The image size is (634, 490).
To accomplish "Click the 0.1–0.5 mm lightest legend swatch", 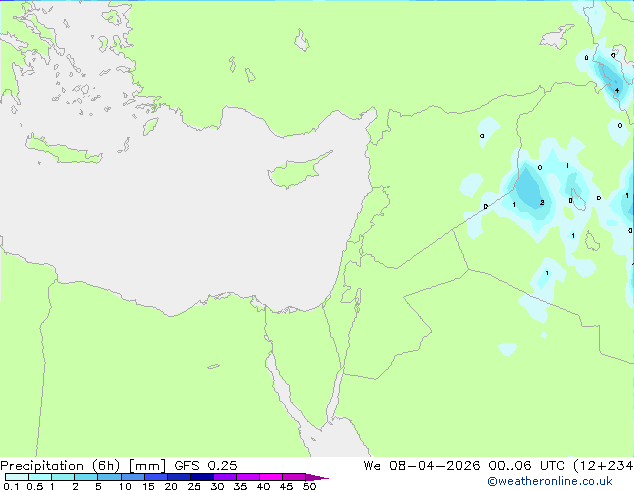I will pyautogui.click(x=17, y=477).
